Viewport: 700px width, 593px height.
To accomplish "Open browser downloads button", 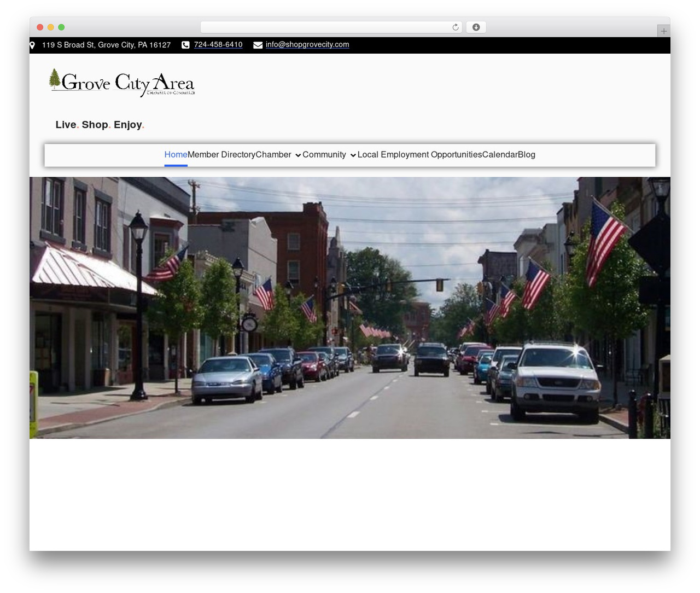I will click(x=476, y=27).
